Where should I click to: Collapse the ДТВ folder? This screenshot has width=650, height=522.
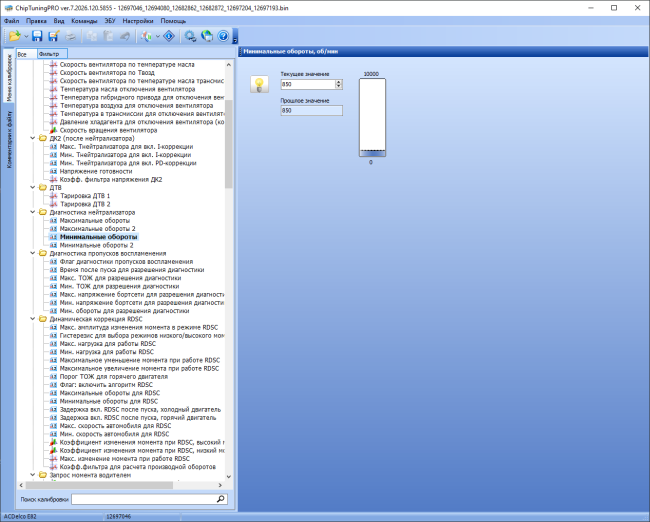33,187
